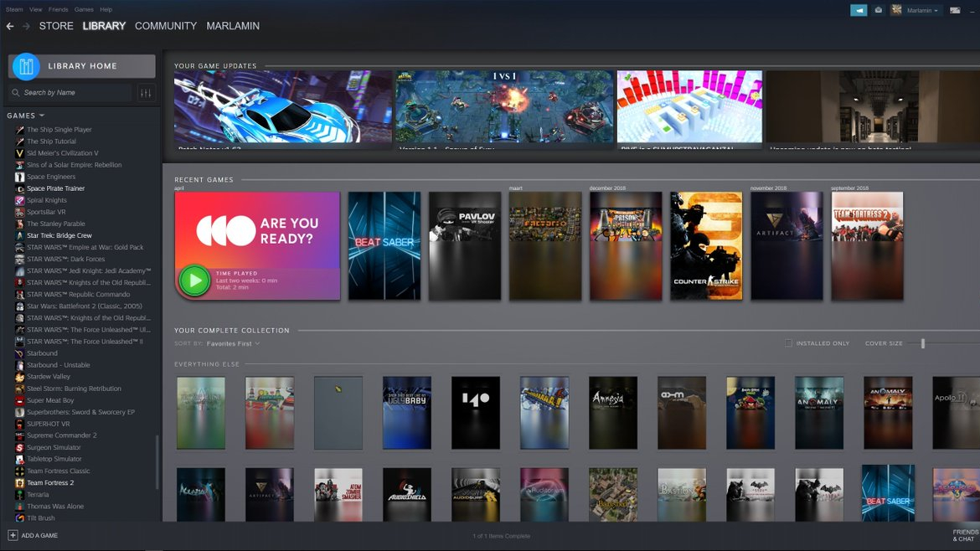980x551 pixels.
Task: Click the magnifier icon in search box
Action: point(16,92)
